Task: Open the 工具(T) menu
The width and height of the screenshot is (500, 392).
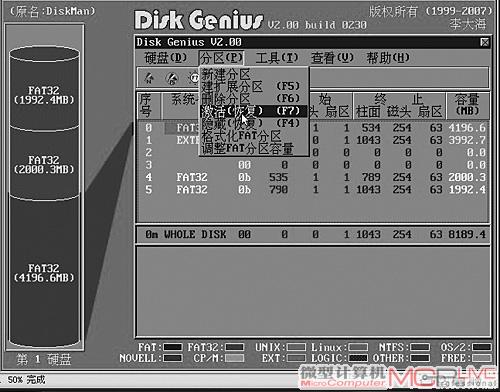Action: click(x=277, y=58)
